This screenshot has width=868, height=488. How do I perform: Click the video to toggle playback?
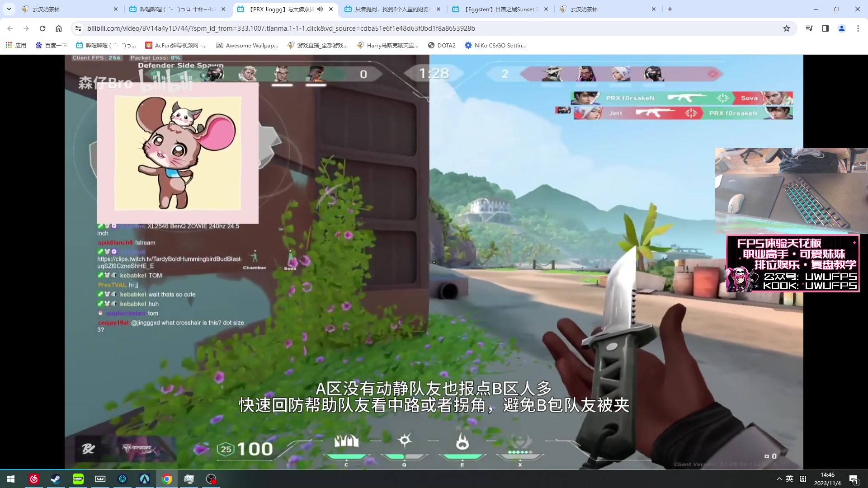[x=434, y=262]
